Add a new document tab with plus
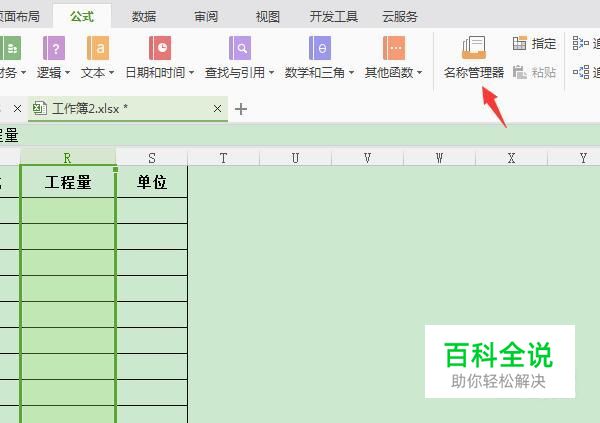This screenshot has height=423, width=600. point(241,109)
